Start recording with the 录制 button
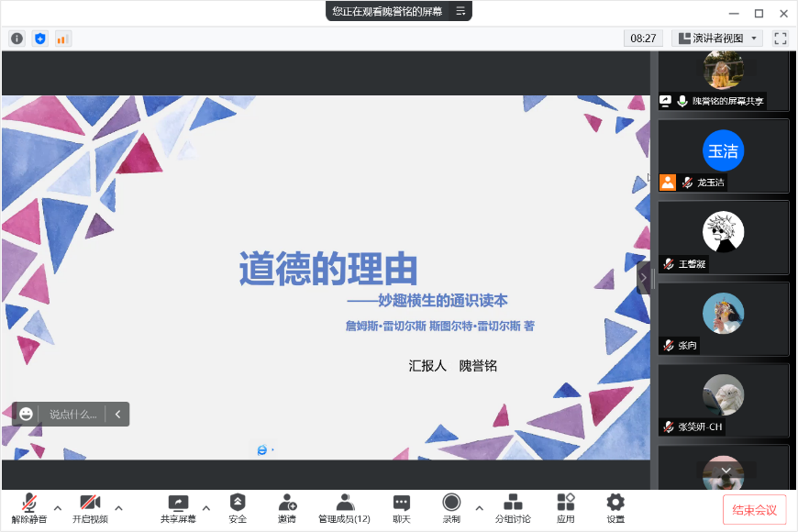798x532 pixels. 451,507
